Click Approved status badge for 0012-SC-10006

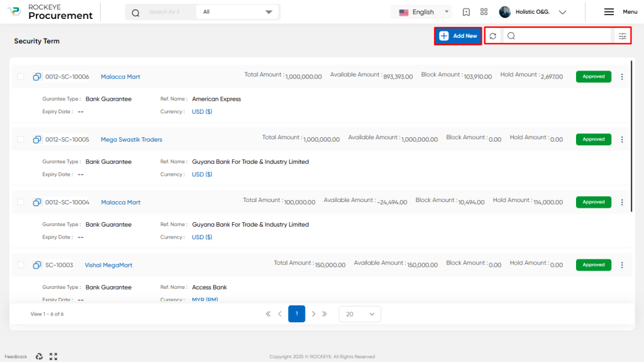click(594, 77)
